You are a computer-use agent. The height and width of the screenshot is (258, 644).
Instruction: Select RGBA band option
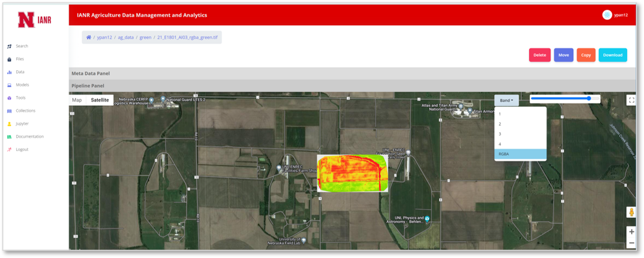[520, 154]
